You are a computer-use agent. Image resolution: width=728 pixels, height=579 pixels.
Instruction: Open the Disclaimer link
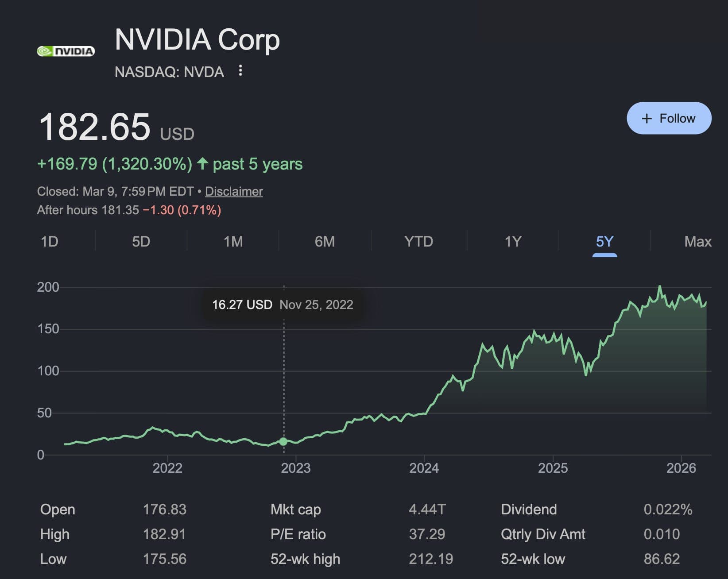pos(234,191)
